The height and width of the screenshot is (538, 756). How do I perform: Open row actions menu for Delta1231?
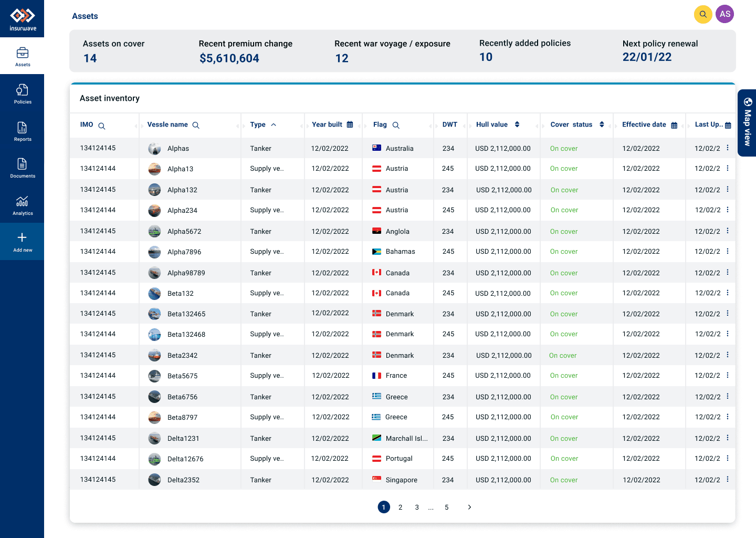(x=728, y=438)
